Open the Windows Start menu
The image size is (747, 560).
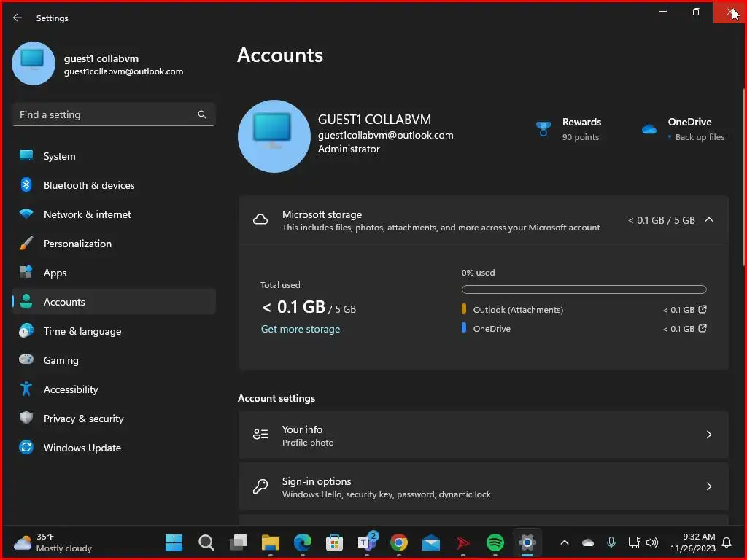click(x=174, y=542)
